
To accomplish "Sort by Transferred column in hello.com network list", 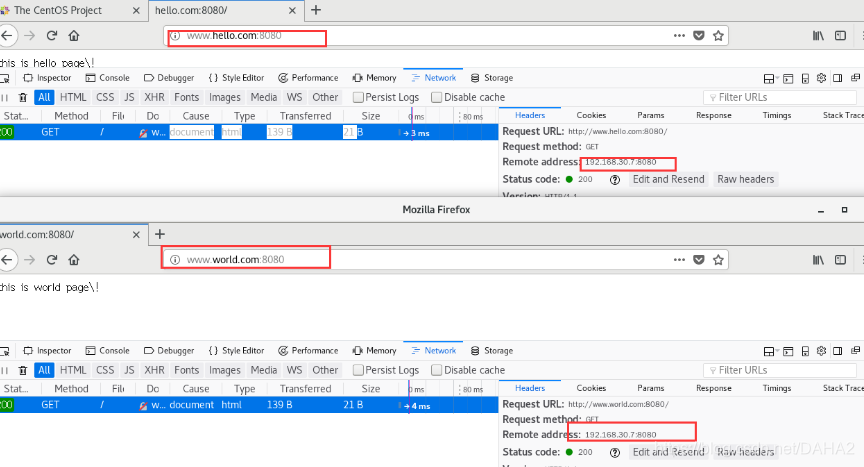I will coord(305,116).
